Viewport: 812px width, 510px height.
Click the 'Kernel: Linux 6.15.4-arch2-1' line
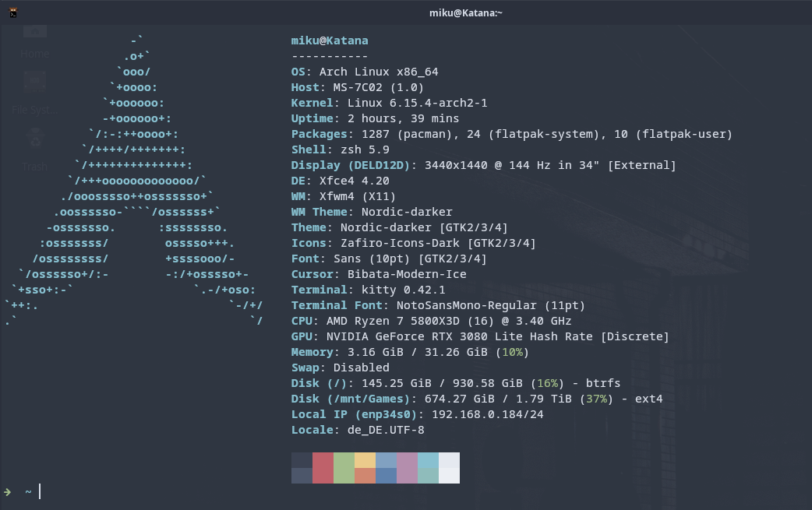[389, 103]
